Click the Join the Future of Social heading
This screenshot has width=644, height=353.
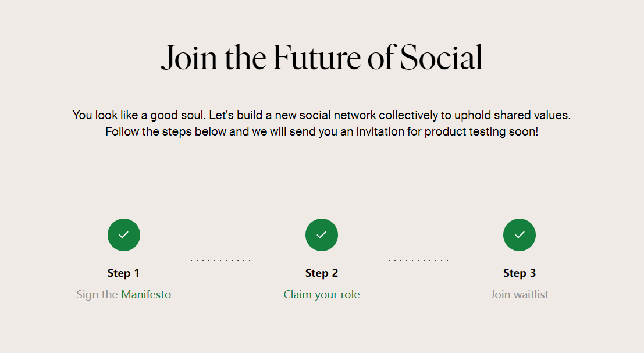tap(322, 58)
